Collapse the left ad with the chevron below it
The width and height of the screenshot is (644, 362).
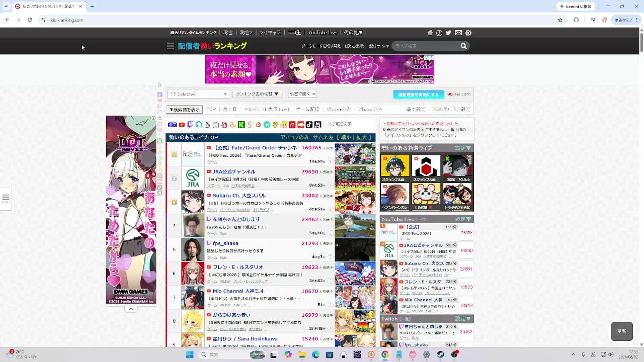tap(131, 309)
